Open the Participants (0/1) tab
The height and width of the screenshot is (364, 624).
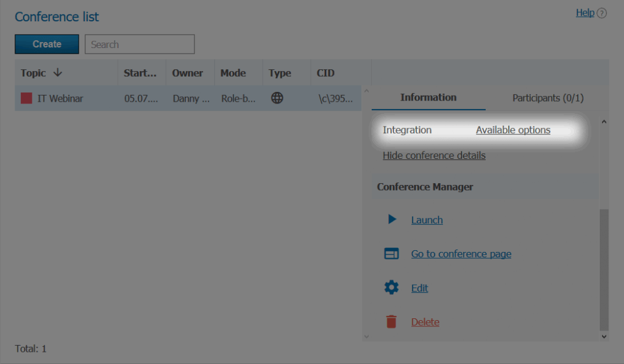547,98
